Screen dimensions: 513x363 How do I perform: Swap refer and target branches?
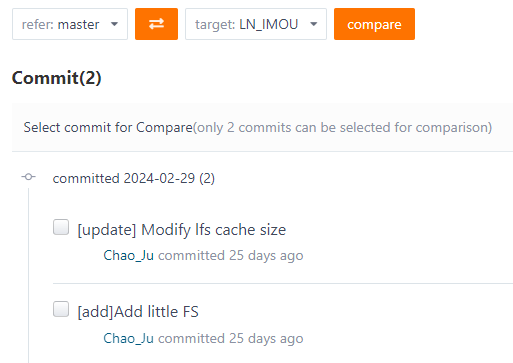pyautogui.click(x=156, y=24)
